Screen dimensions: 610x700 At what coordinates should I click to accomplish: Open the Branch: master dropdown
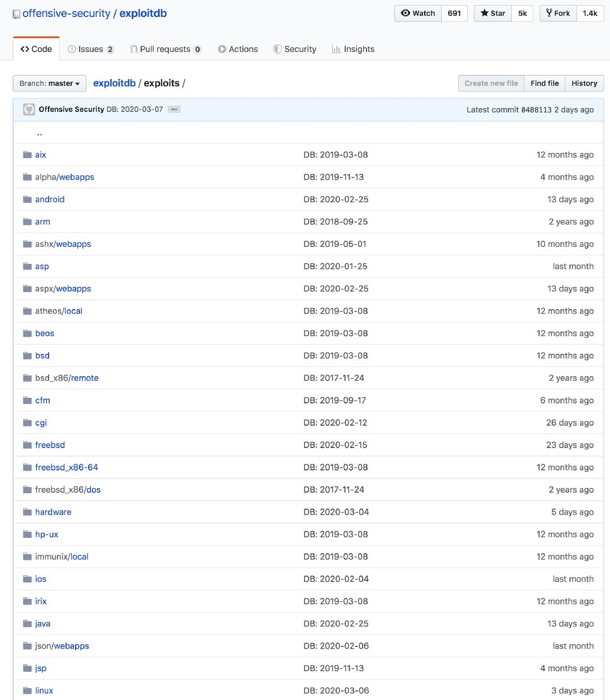50,84
